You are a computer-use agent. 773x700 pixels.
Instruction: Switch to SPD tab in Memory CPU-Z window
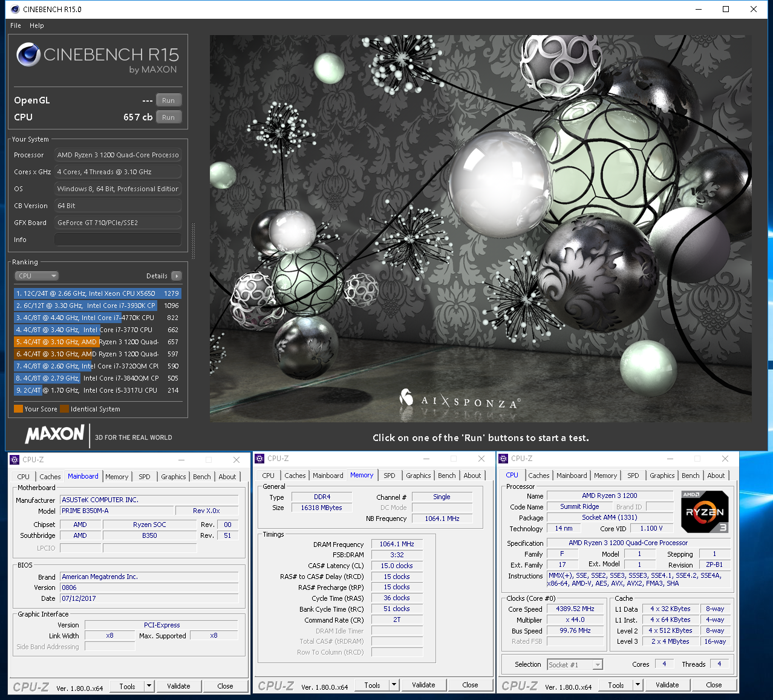[x=390, y=476]
